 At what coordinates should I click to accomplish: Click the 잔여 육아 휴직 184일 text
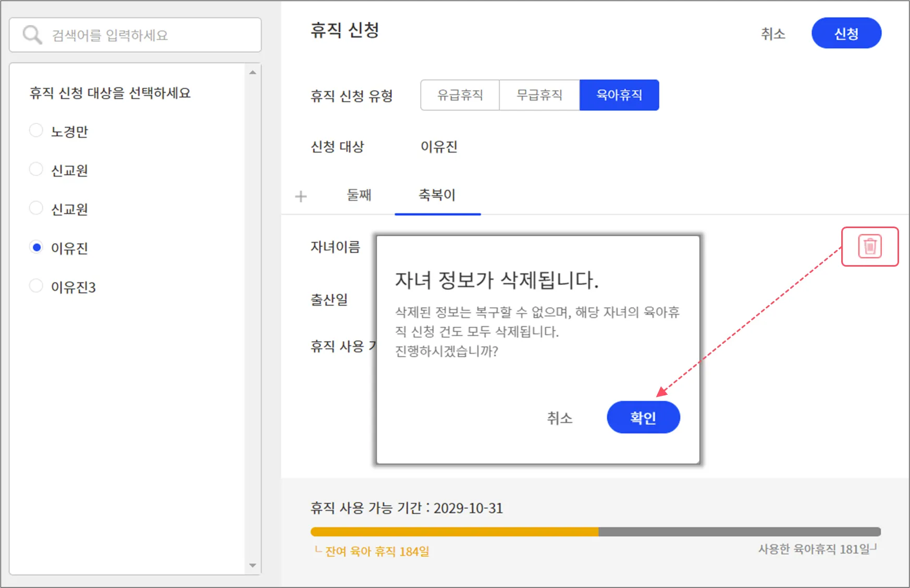377,551
